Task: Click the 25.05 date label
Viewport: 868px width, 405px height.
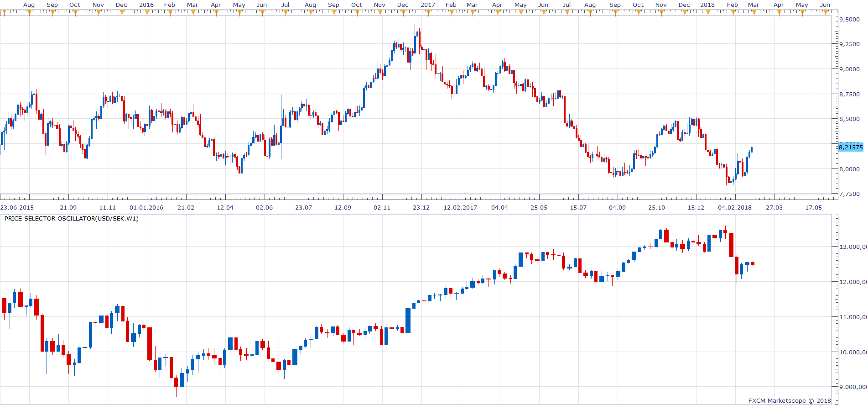Action: click(539, 208)
